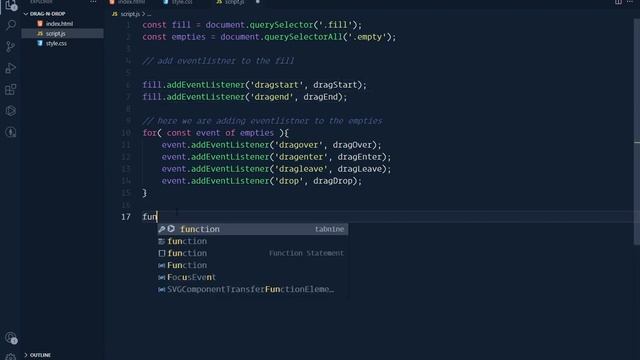This screenshot has width=640, height=360.
Task: Open the Run and Debug view
Action: 11,68
